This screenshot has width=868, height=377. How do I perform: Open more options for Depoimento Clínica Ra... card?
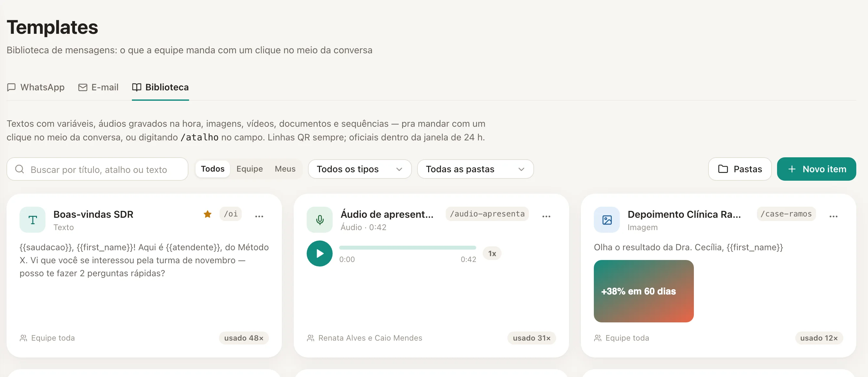coord(833,216)
